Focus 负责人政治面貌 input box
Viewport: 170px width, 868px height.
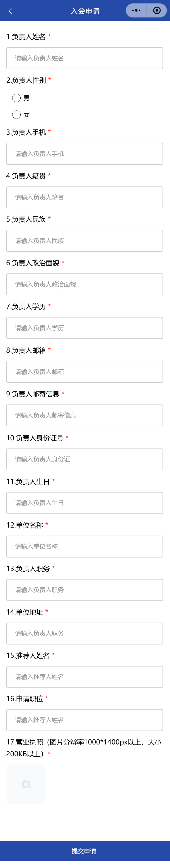pyautogui.click(x=85, y=284)
